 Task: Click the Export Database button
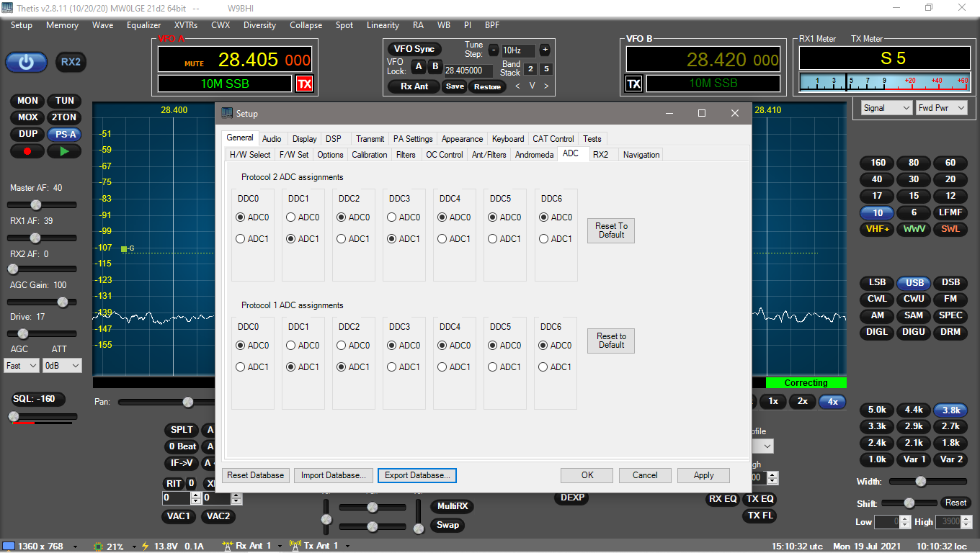click(416, 475)
